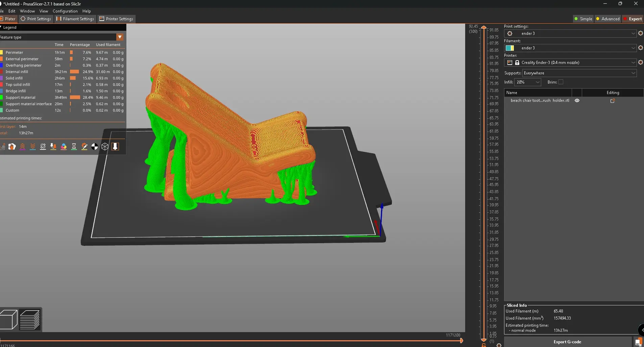Click the layer slider lock icon
Screen dimensions: 644x347
pyautogui.click(x=484, y=345)
